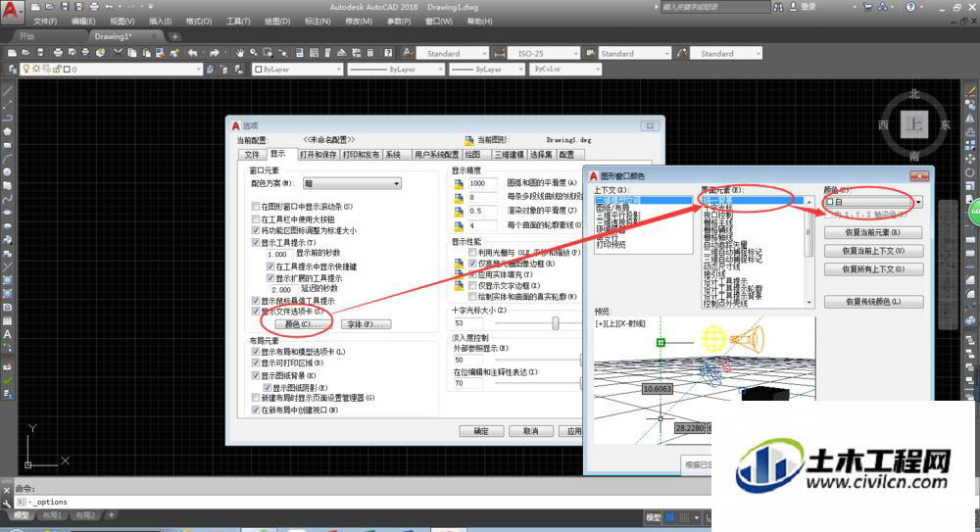Open the first Standard text style dropdown
This screenshot has height=532, width=980.
tap(452, 53)
